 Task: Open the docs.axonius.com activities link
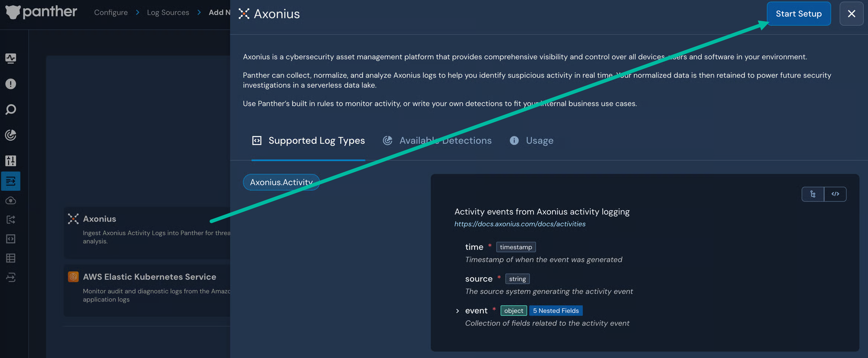(519, 224)
